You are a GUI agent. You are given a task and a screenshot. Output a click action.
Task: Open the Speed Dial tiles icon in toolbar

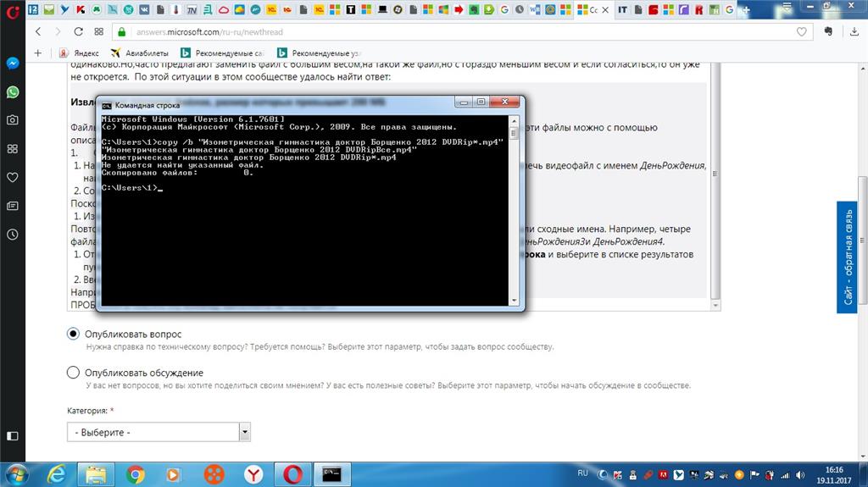[x=99, y=31]
